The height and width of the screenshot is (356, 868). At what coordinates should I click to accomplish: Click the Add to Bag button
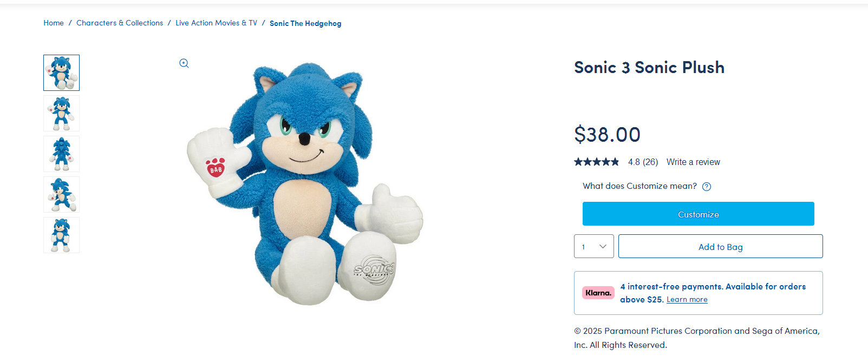click(x=720, y=247)
